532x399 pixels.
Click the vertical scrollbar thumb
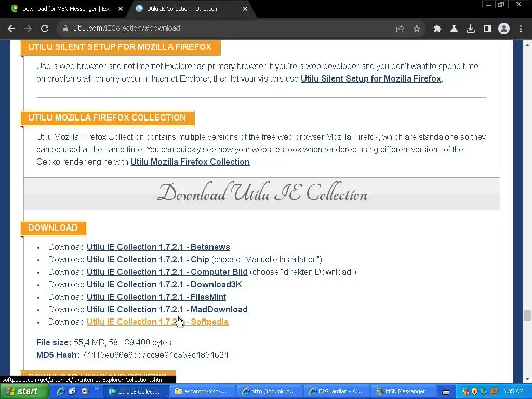point(528,315)
